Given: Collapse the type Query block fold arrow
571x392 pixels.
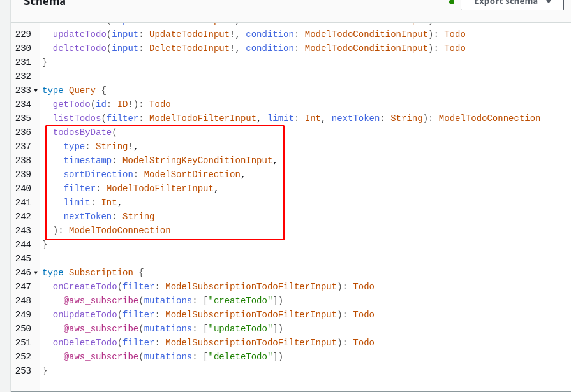Looking at the screenshot, I should 36,91.
